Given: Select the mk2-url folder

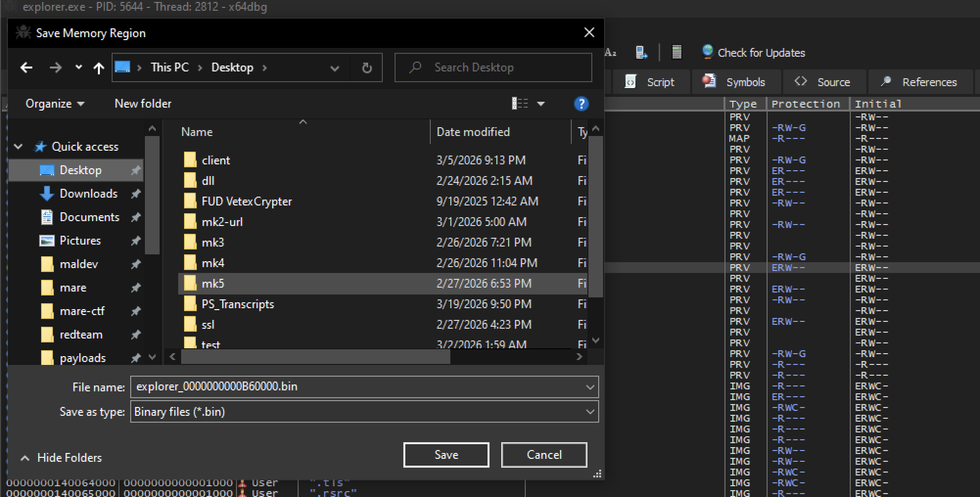Looking at the screenshot, I should point(222,222).
